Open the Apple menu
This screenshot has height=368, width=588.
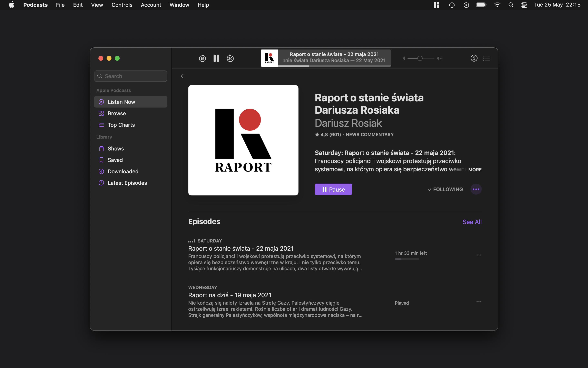click(x=11, y=5)
